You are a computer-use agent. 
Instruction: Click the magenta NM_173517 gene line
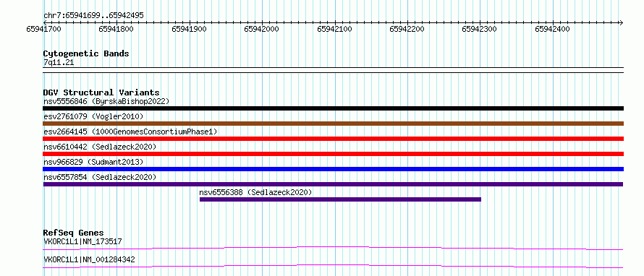(333, 248)
